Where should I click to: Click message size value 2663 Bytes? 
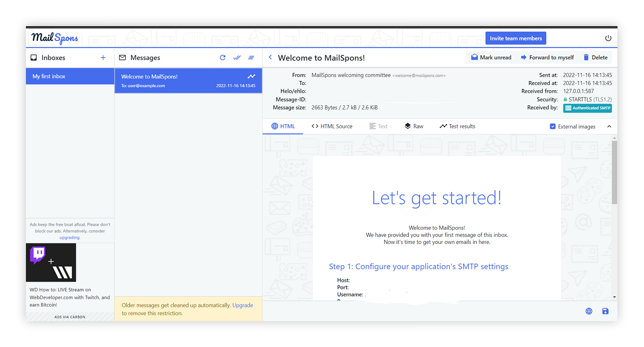pyautogui.click(x=345, y=107)
